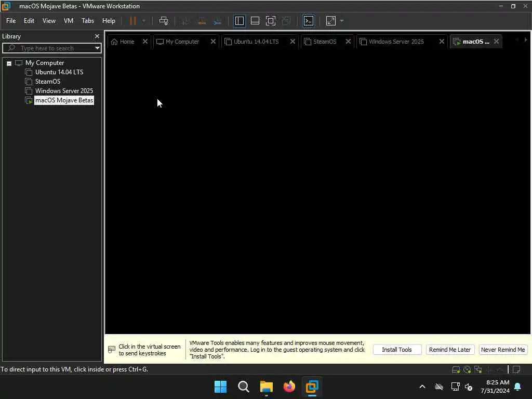Click the hard disk status icon

456,369
